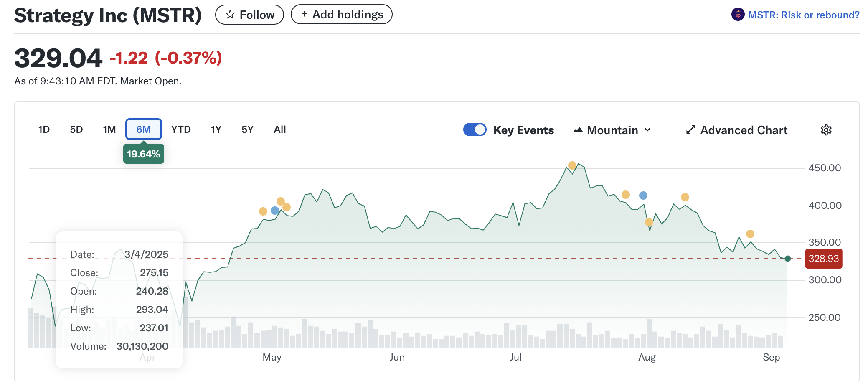868x381 pixels.
Task: Click the star icon in Follow button
Action: pyautogui.click(x=230, y=15)
